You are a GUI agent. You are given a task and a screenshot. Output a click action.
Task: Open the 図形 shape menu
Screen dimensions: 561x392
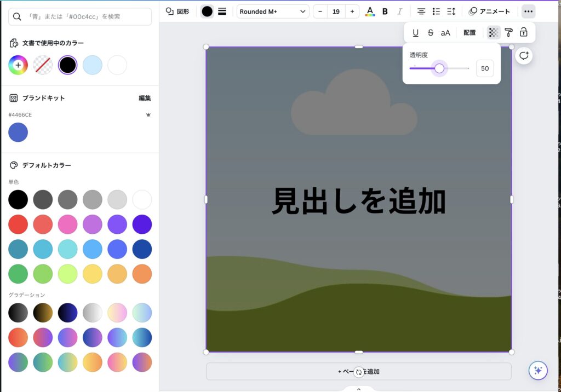(x=178, y=11)
